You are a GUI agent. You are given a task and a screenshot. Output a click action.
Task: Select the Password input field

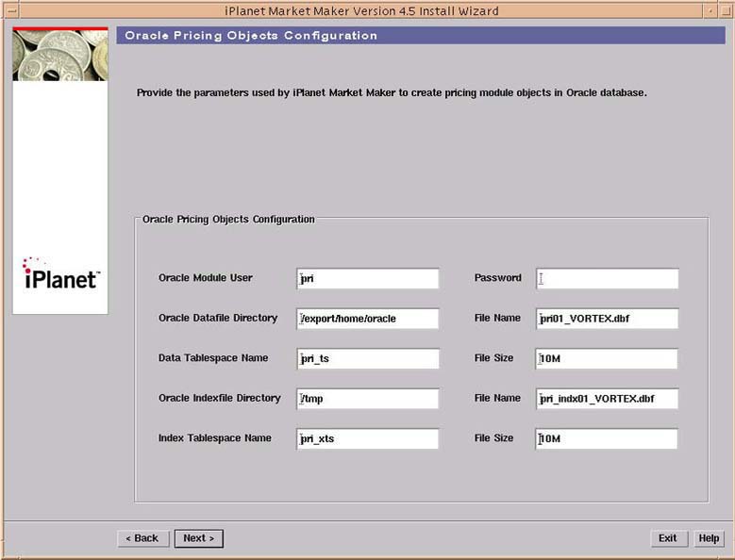(x=607, y=279)
